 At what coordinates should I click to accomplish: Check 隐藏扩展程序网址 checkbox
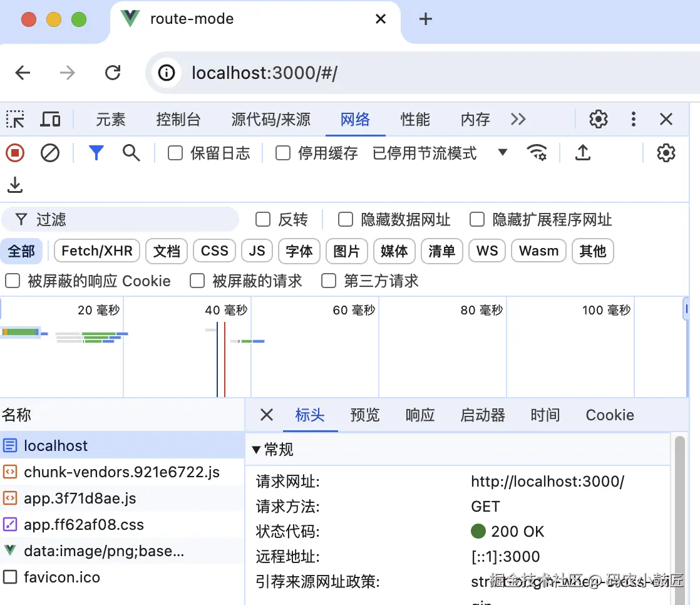click(x=477, y=220)
